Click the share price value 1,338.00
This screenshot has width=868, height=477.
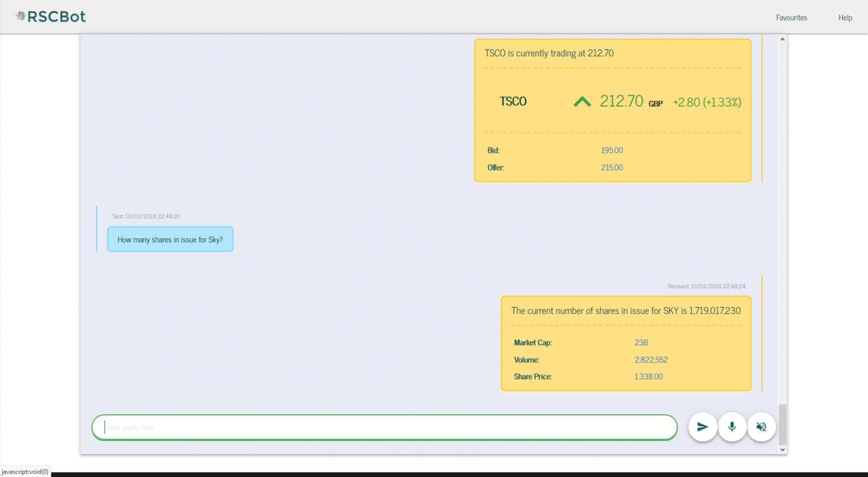coord(648,377)
